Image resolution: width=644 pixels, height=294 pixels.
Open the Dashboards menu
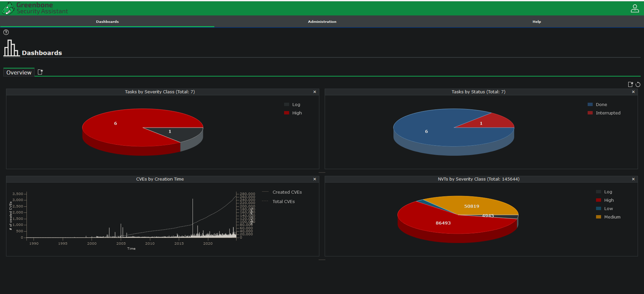[x=107, y=21]
